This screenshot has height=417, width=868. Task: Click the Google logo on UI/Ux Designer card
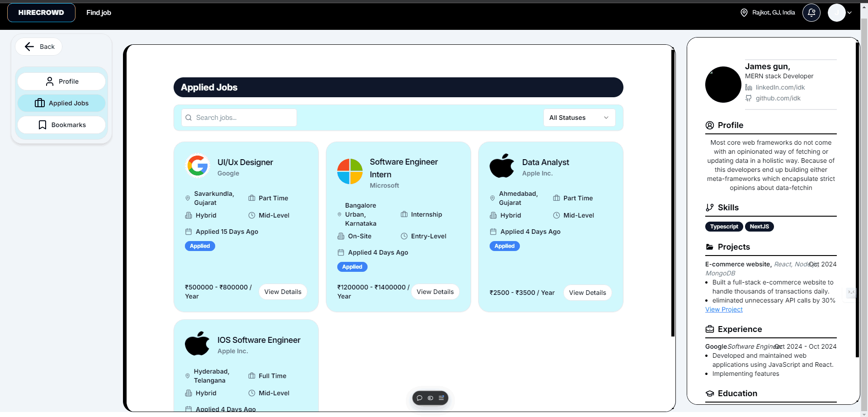pyautogui.click(x=198, y=166)
